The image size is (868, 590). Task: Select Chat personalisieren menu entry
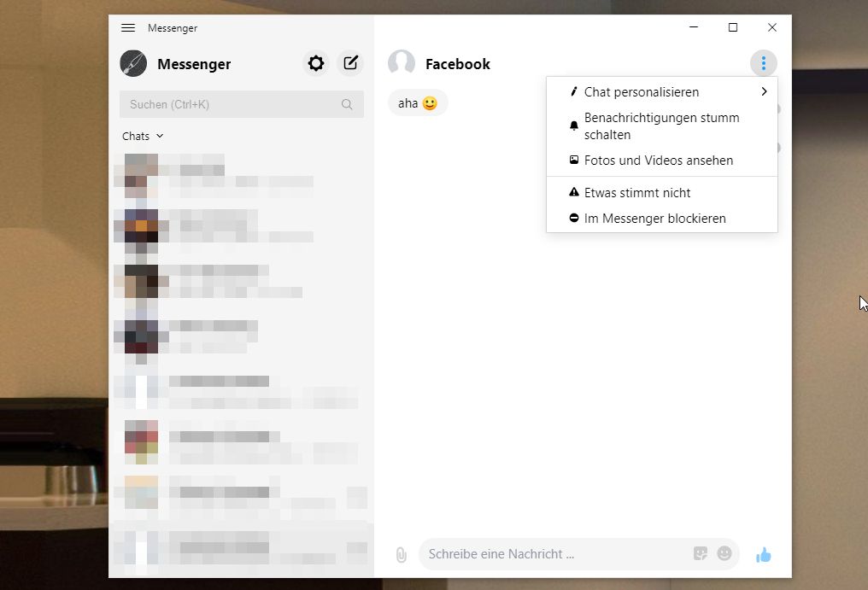(661, 92)
